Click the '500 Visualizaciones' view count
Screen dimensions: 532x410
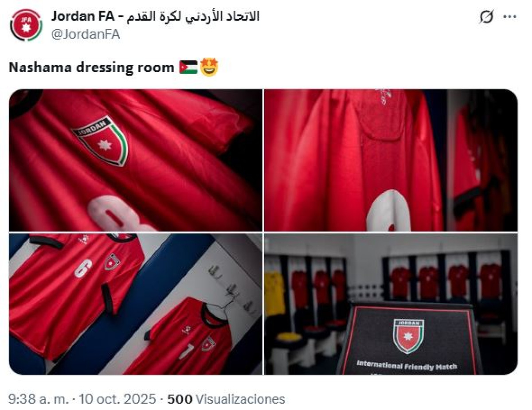(x=226, y=399)
